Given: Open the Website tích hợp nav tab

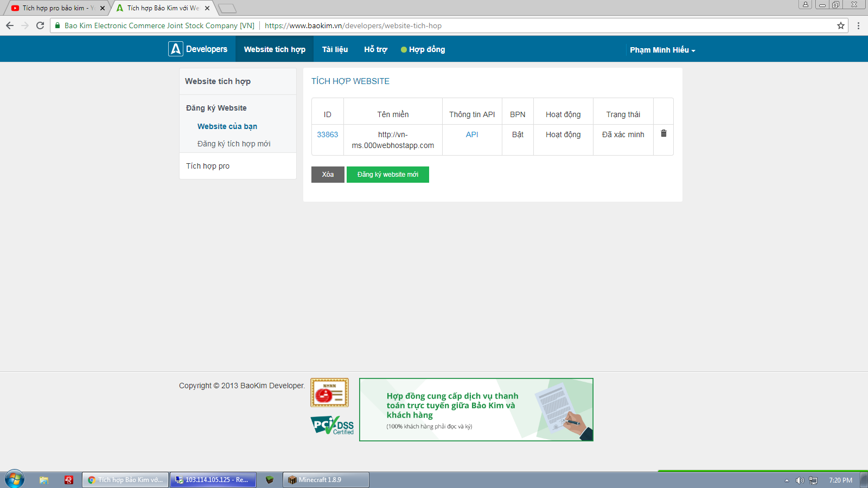Looking at the screenshot, I should (275, 49).
